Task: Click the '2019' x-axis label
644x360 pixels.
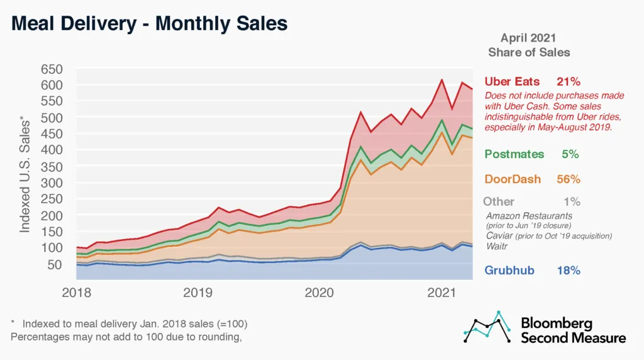Action: (198, 293)
